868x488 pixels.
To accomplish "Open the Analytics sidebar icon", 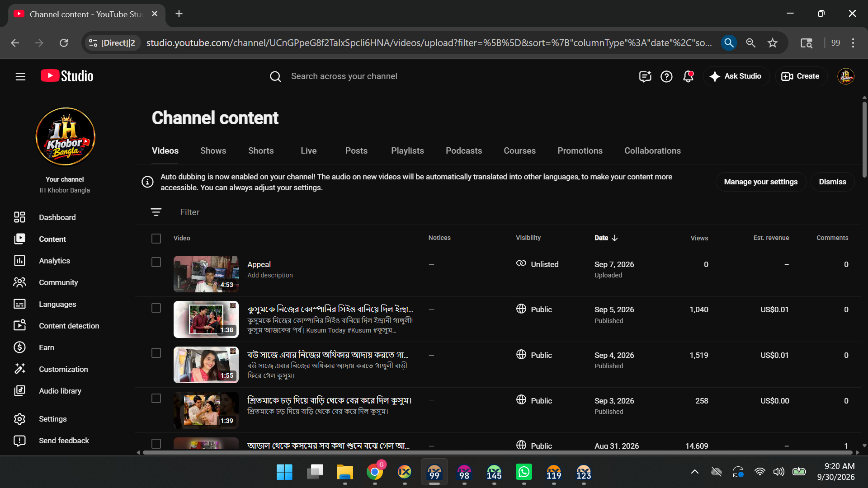I will 19,261.
